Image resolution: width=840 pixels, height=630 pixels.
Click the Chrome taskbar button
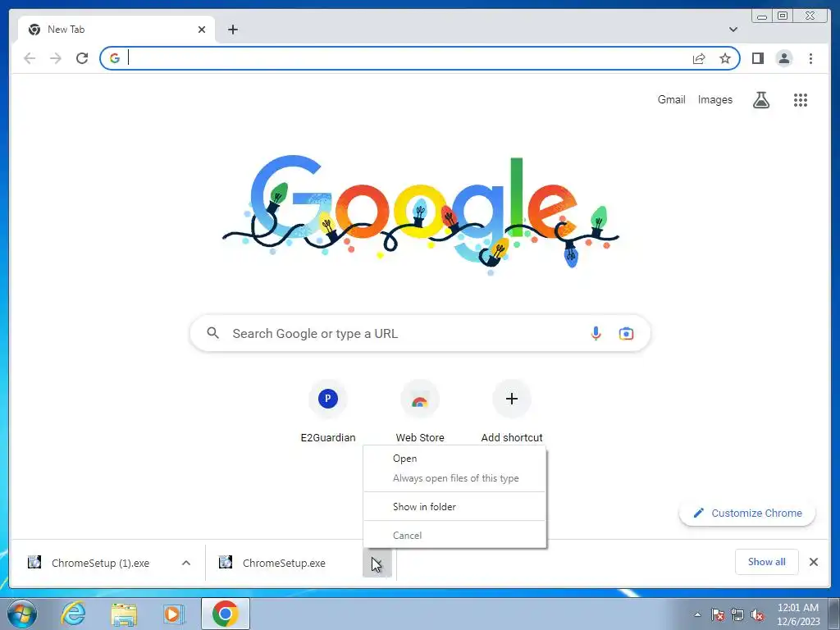coord(225,614)
